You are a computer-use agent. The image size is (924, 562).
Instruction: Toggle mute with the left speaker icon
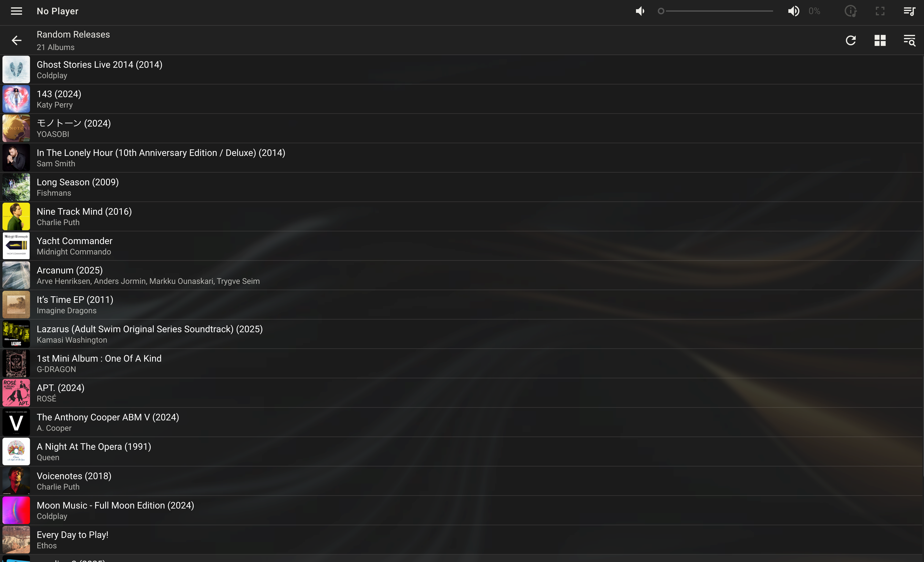640,11
